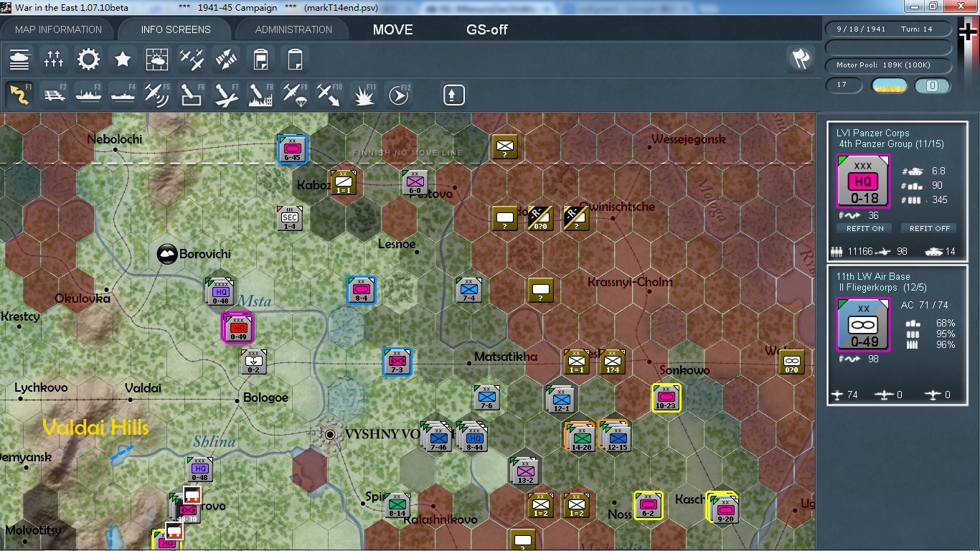Select the 6-45 unit near Nebolochi

[293, 149]
